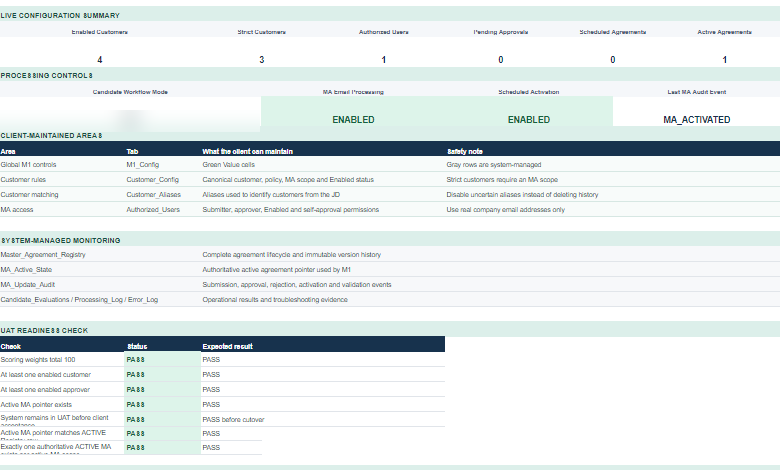780x470 pixels.
Task: Click the Pending Approvals label
Action: click(x=501, y=32)
